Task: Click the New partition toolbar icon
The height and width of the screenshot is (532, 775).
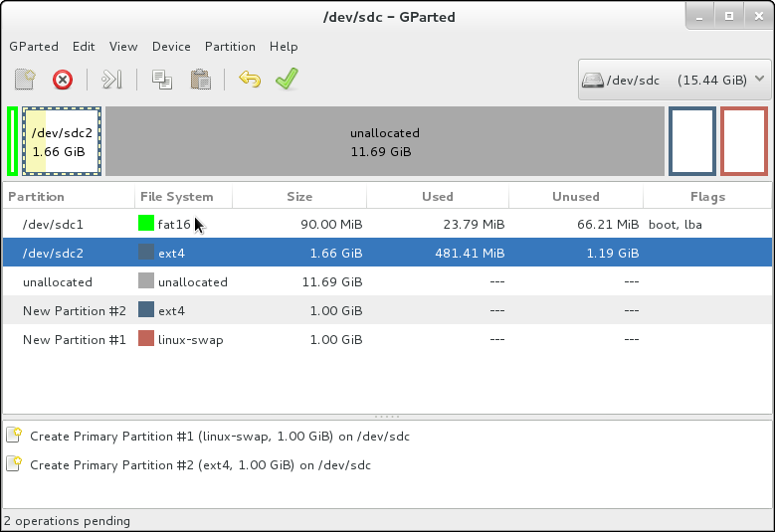Action: pos(26,80)
